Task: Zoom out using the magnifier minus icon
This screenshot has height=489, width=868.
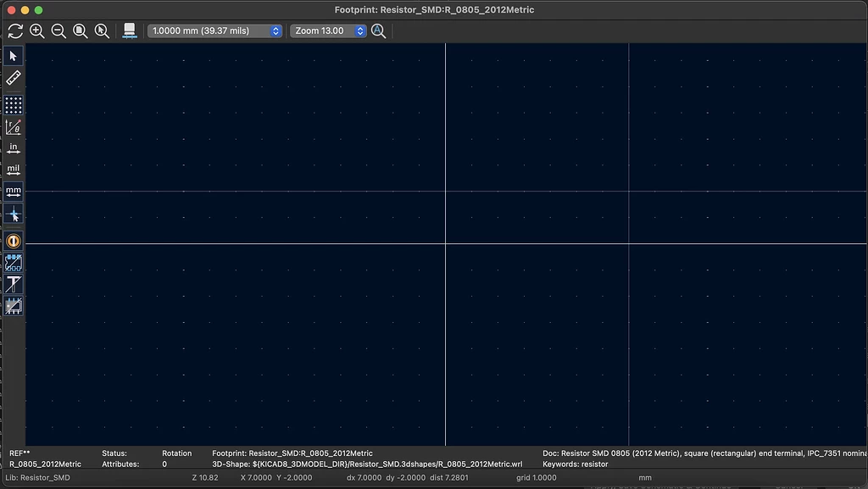Action: click(58, 31)
